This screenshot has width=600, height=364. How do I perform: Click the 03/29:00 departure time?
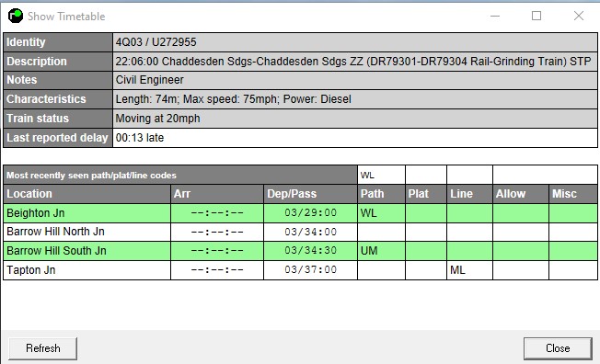(x=310, y=213)
